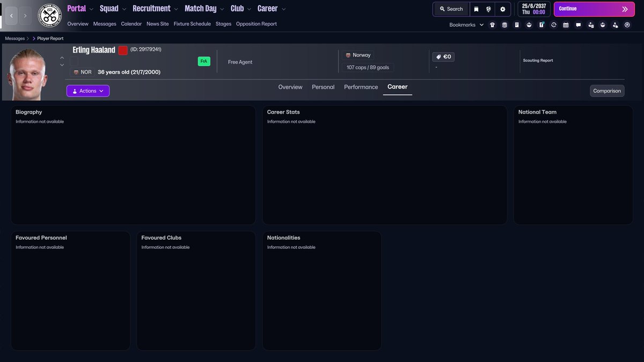Viewport: 644px width, 362px height.
Task: Switch to the Overview player tab
Action: pyautogui.click(x=290, y=87)
